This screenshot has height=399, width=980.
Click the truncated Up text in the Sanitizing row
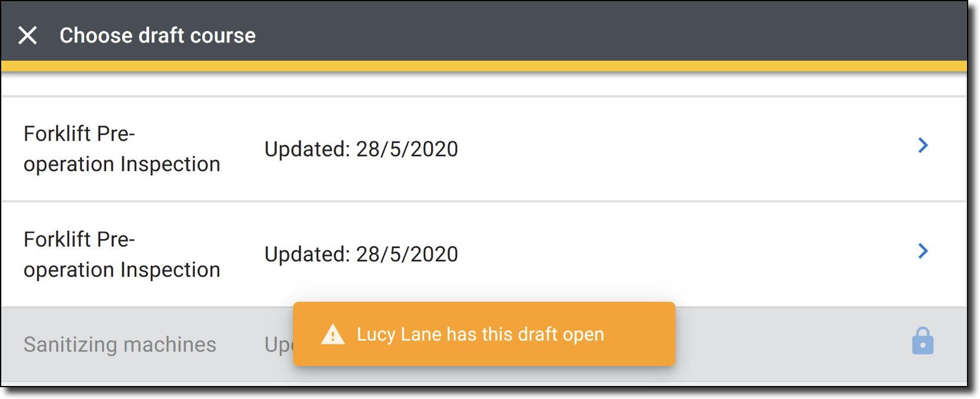point(278,345)
